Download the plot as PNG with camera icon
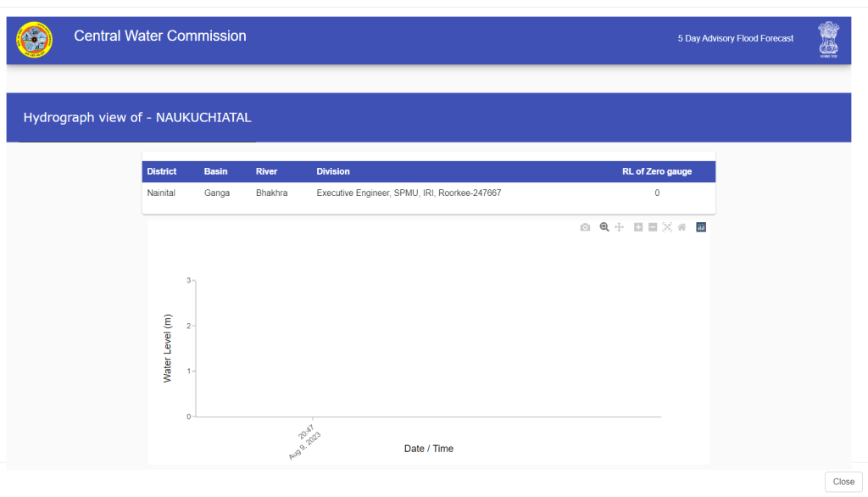Image resolution: width=868 pixels, height=497 pixels. pyautogui.click(x=585, y=227)
